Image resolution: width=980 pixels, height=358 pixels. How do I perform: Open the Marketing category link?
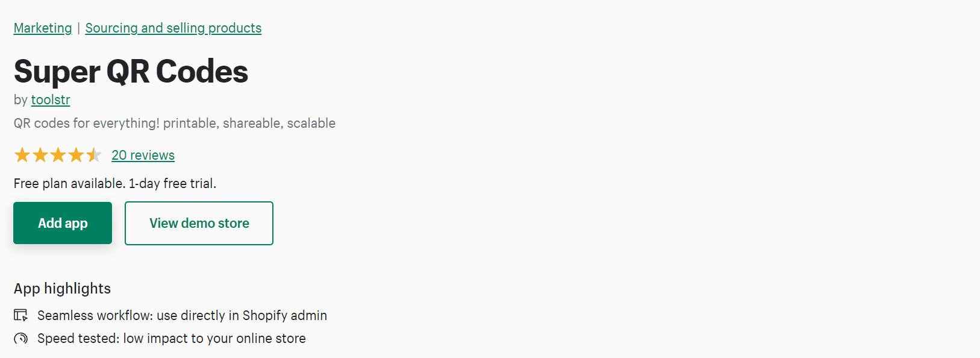pos(43,28)
